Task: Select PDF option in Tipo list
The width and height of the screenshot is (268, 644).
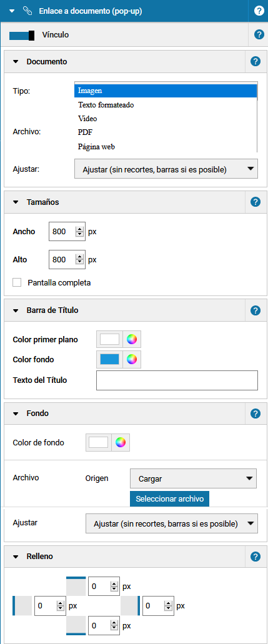Action: (x=85, y=132)
